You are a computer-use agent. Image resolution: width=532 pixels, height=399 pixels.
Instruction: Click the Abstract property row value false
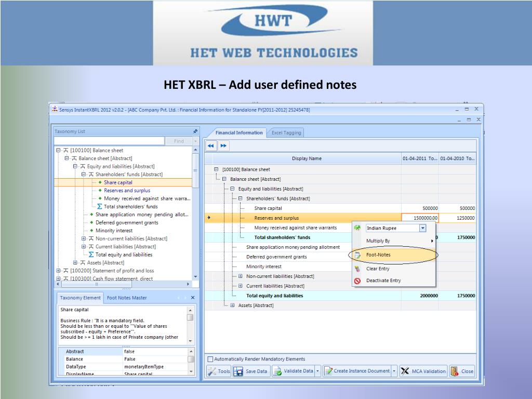coord(155,352)
